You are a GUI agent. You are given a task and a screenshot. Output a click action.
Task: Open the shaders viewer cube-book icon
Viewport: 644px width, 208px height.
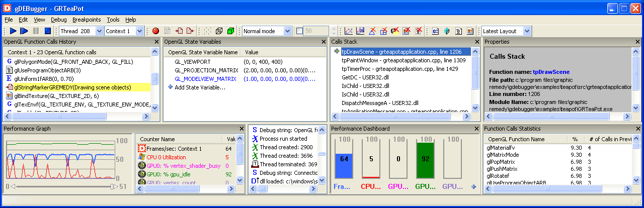tap(447, 31)
